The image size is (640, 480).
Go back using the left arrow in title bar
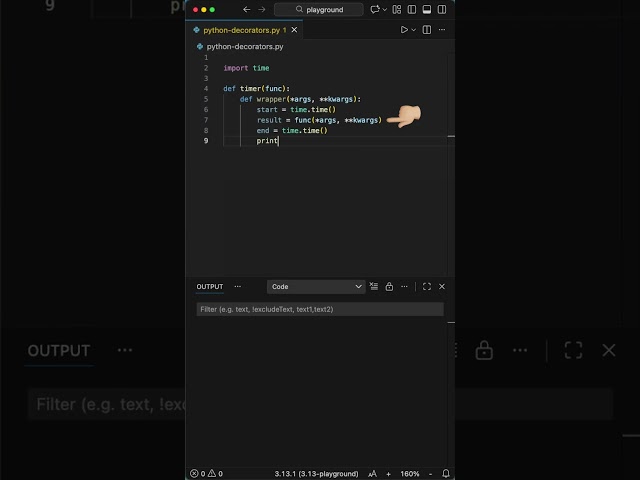click(x=247, y=9)
